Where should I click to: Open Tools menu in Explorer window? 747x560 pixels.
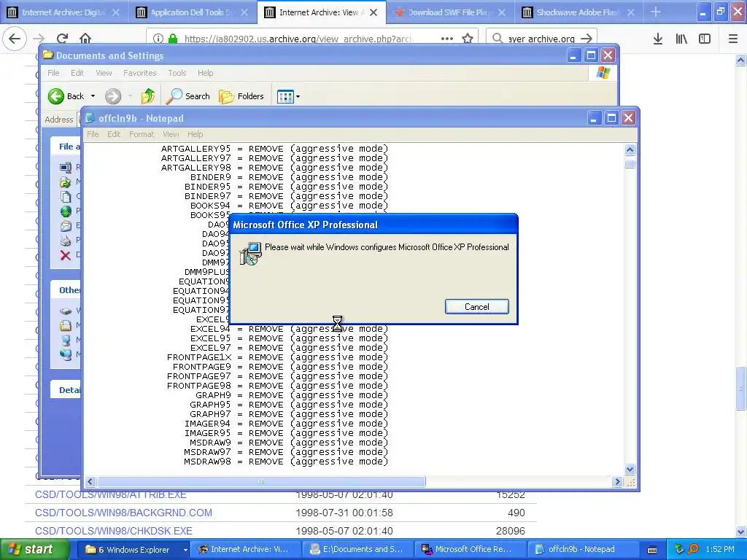pos(177,73)
